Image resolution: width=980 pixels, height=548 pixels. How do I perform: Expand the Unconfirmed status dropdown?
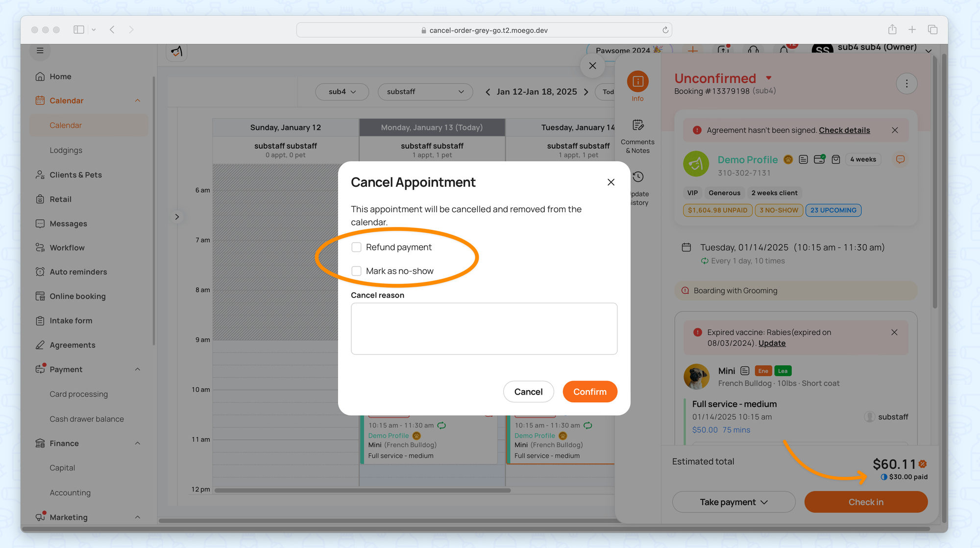coord(768,78)
